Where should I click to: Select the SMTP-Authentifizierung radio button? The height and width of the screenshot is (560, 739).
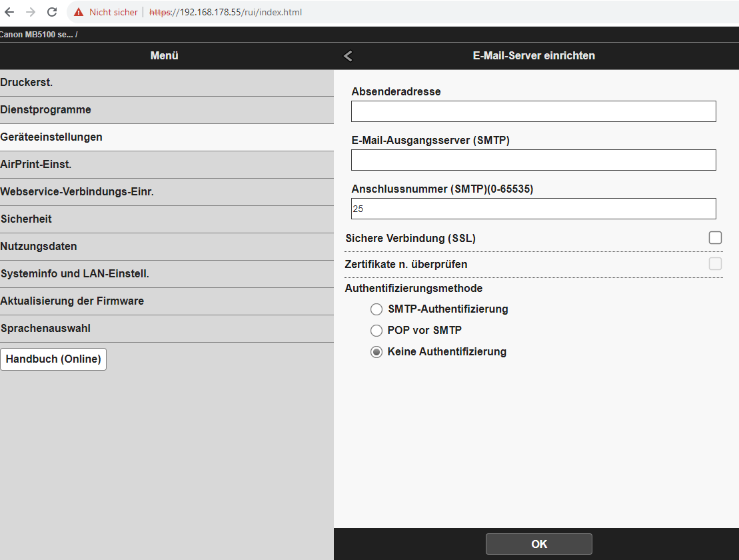coord(376,309)
